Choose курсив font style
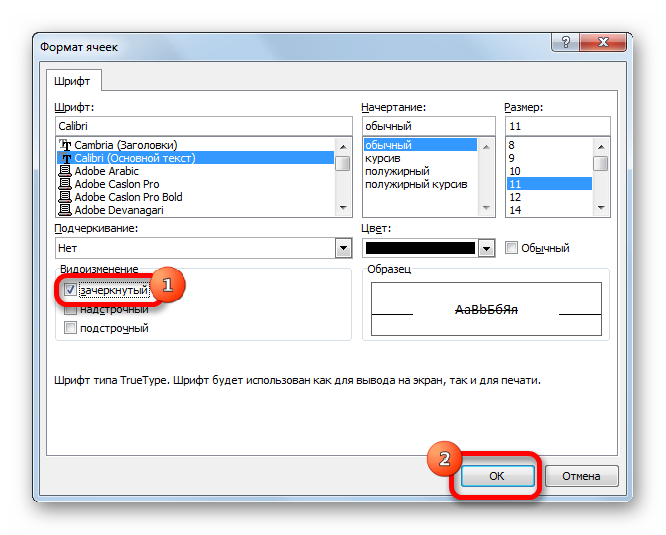Viewport: 666px width, 535px height. pos(420,158)
